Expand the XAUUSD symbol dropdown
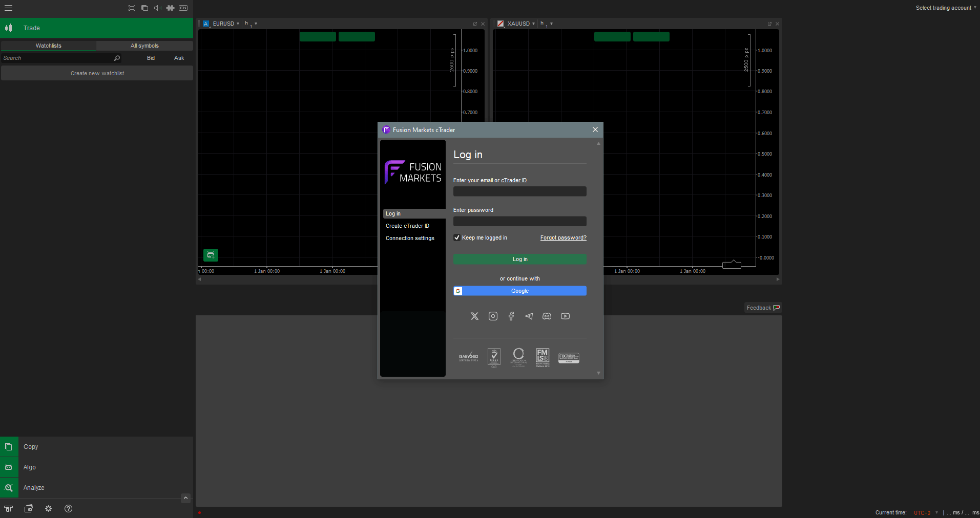This screenshot has width=980, height=518. click(533, 24)
